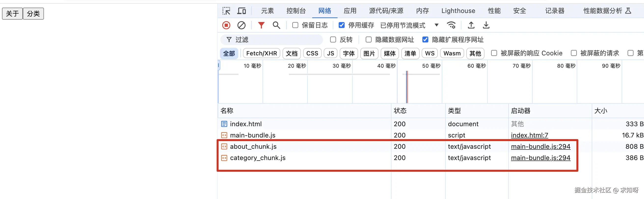Image resolution: width=644 pixels, height=199 pixels.
Task: Open main-bundle.js:294 initiator for about_chunk.js
Action: (x=541, y=146)
